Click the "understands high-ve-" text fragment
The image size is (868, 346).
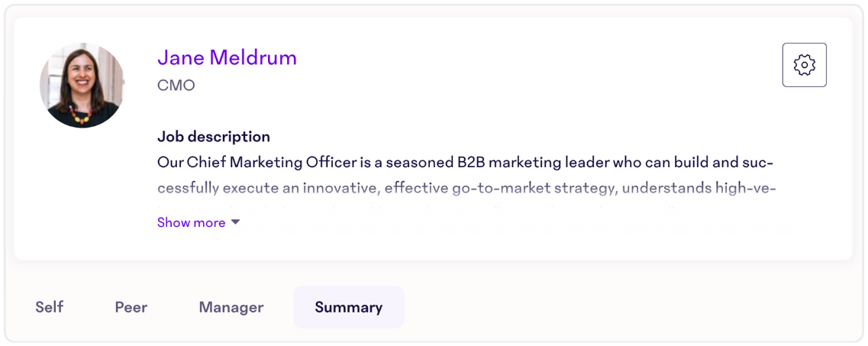point(699,188)
